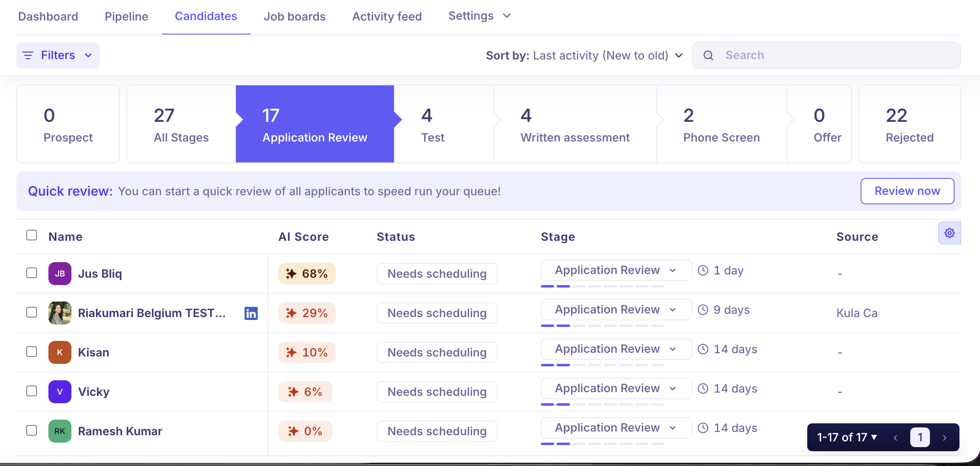Viewport: 980px width, 466px height.
Task: Click the search magnifier icon
Action: click(708, 55)
